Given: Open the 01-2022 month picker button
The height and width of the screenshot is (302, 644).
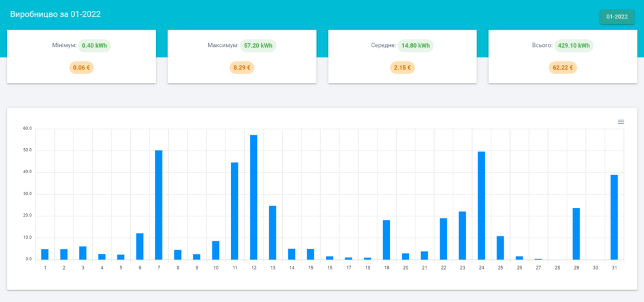Looking at the screenshot, I should coord(617,17).
